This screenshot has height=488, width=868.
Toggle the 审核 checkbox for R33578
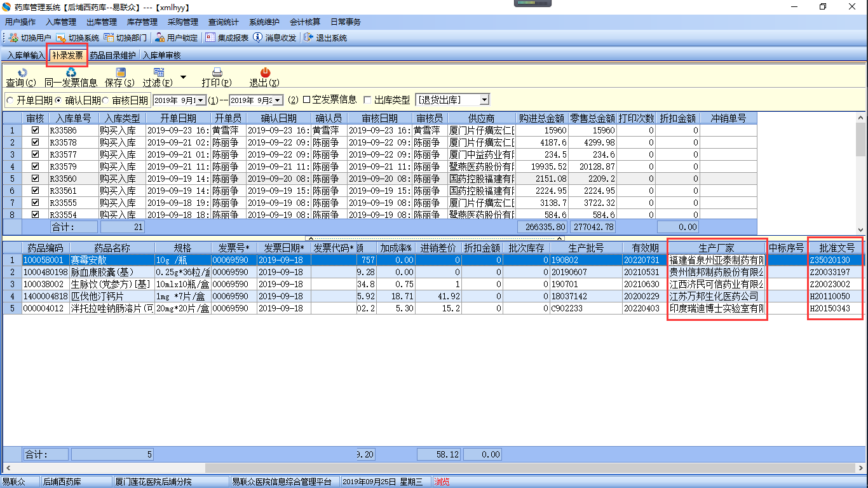(35, 142)
